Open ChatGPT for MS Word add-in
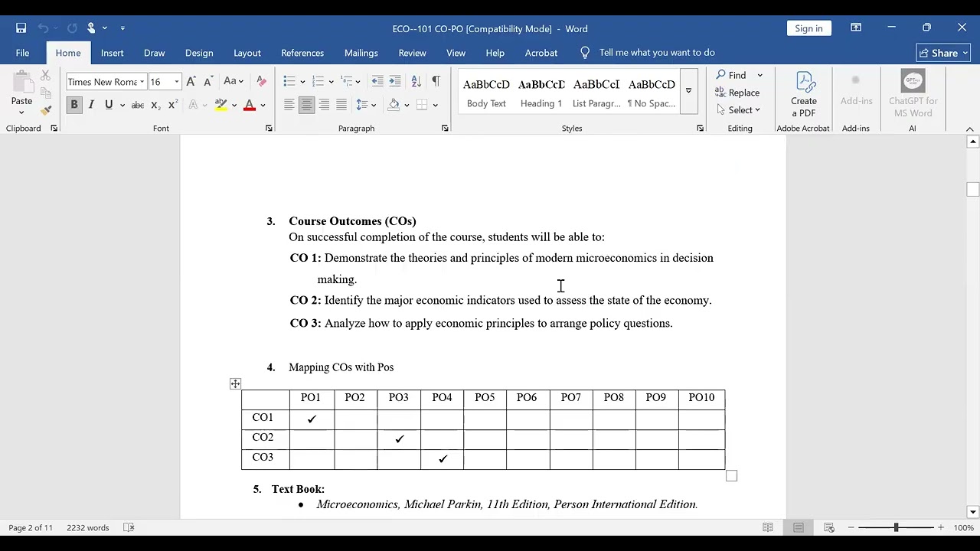980x551 pixels. coord(913,93)
